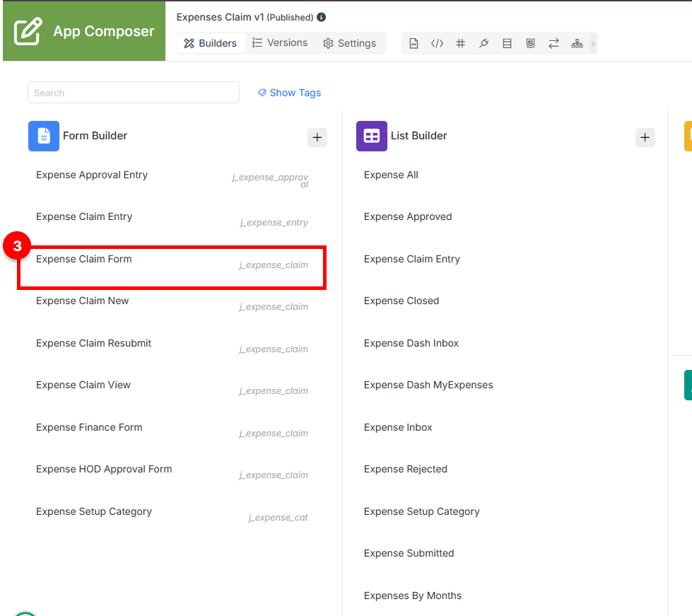
Task: Click the tag icon beside Show Tags
Action: click(262, 93)
